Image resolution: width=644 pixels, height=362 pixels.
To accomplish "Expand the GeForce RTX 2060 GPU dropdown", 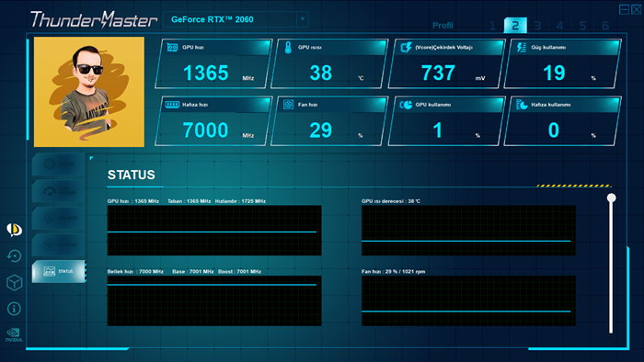I will 303,19.
